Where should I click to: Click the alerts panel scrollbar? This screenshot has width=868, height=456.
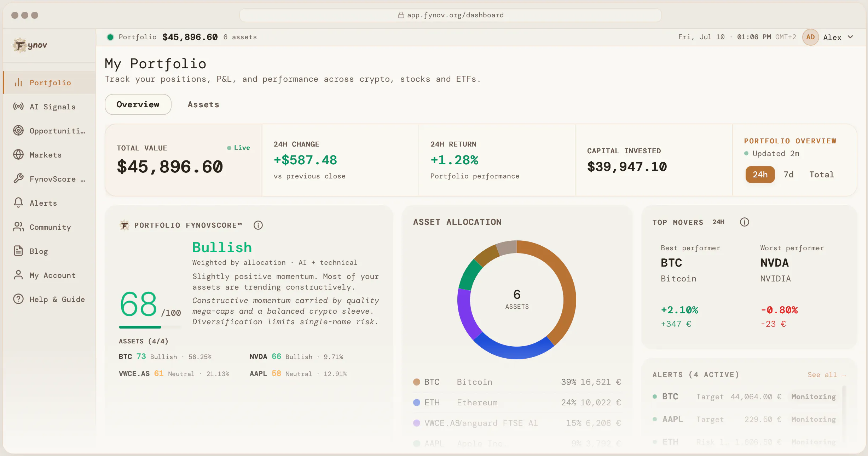(844, 414)
